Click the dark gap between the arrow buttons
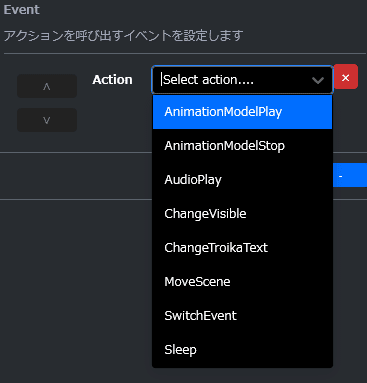This screenshot has width=367, height=383. tap(47, 103)
